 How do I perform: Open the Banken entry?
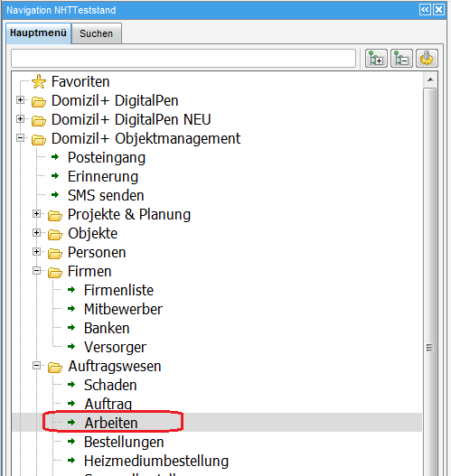pyautogui.click(x=107, y=329)
